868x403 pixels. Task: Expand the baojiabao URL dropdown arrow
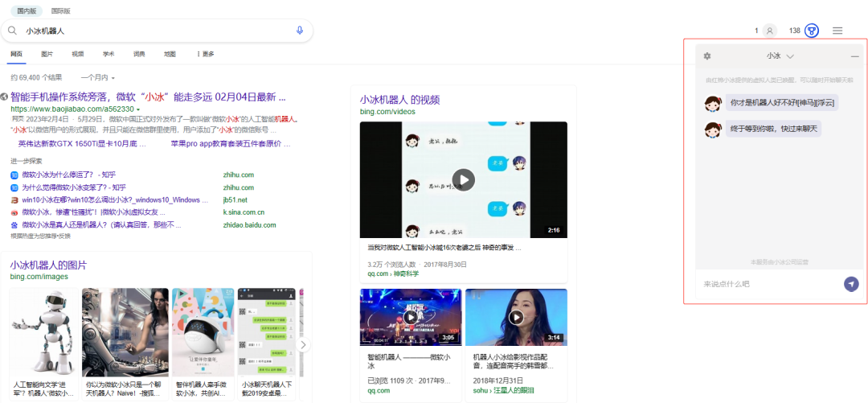[138, 109]
